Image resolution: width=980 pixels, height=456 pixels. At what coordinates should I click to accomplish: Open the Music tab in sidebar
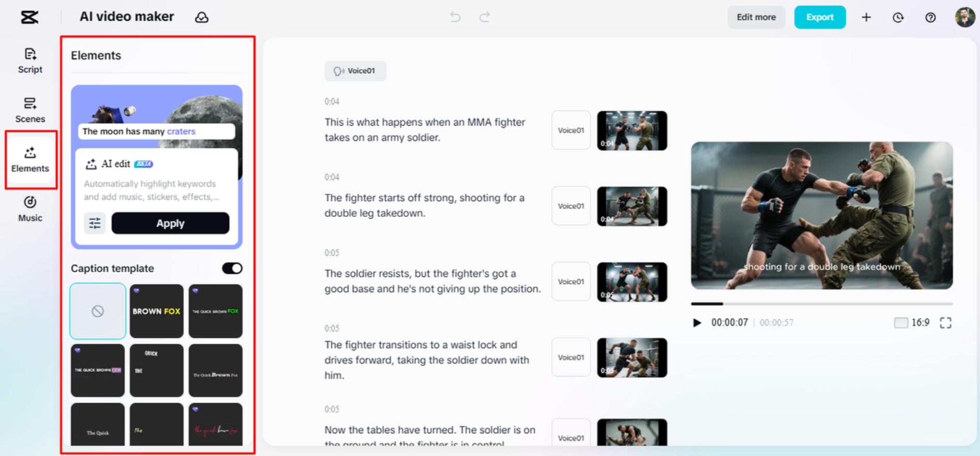click(30, 209)
